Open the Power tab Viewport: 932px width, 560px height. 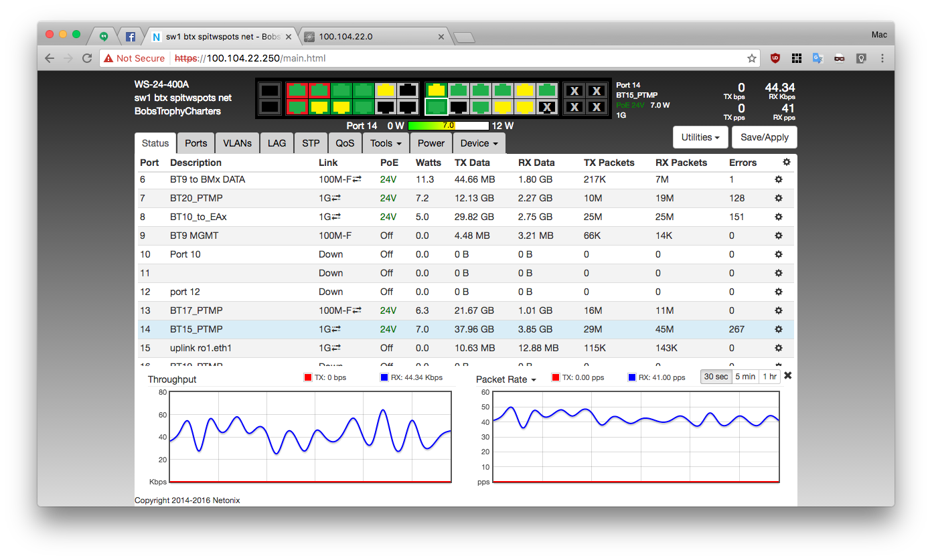tap(431, 143)
